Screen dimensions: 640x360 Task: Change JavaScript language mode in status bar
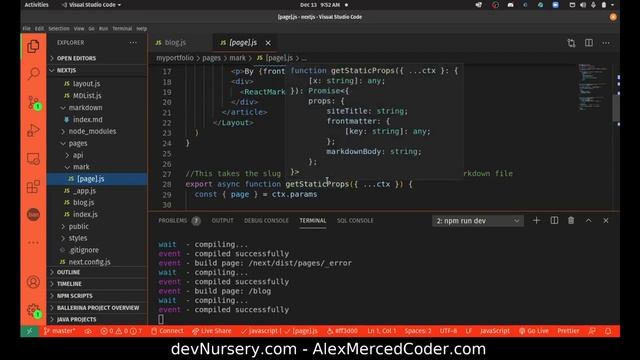click(495, 331)
